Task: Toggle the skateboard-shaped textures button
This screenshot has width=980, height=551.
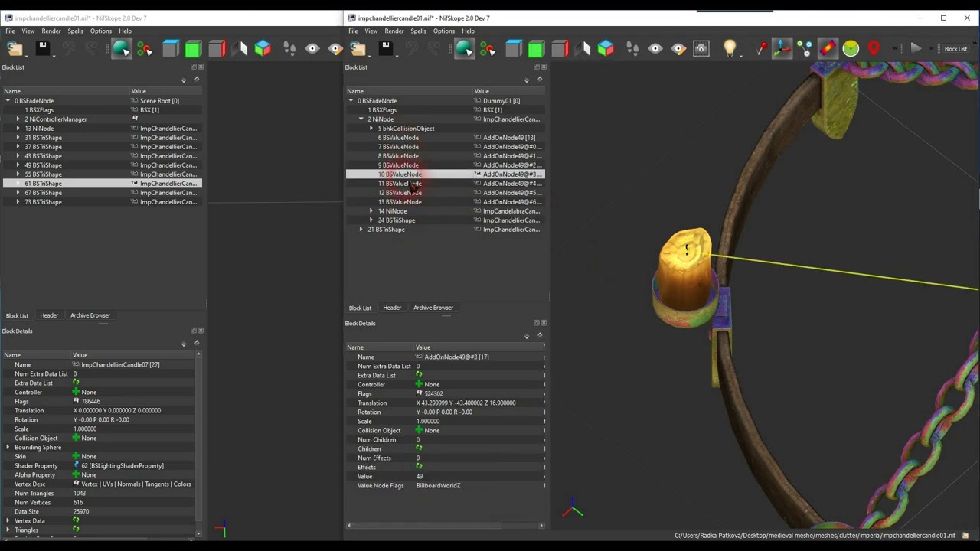Action: (x=828, y=49)
